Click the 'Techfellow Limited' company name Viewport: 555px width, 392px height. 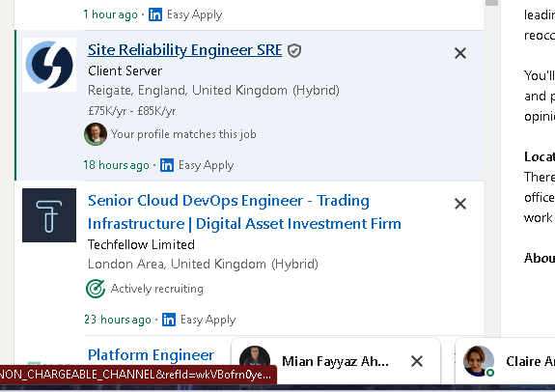[141, 244]
